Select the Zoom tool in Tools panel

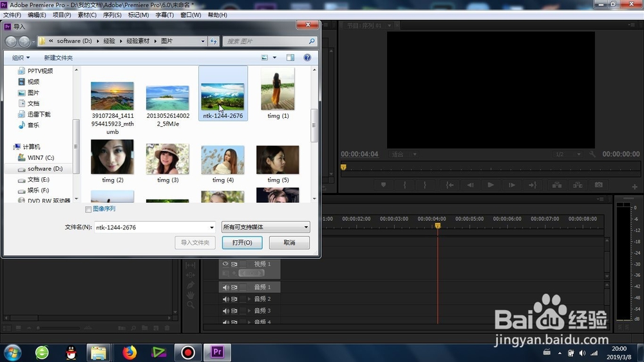pos(190,305)
